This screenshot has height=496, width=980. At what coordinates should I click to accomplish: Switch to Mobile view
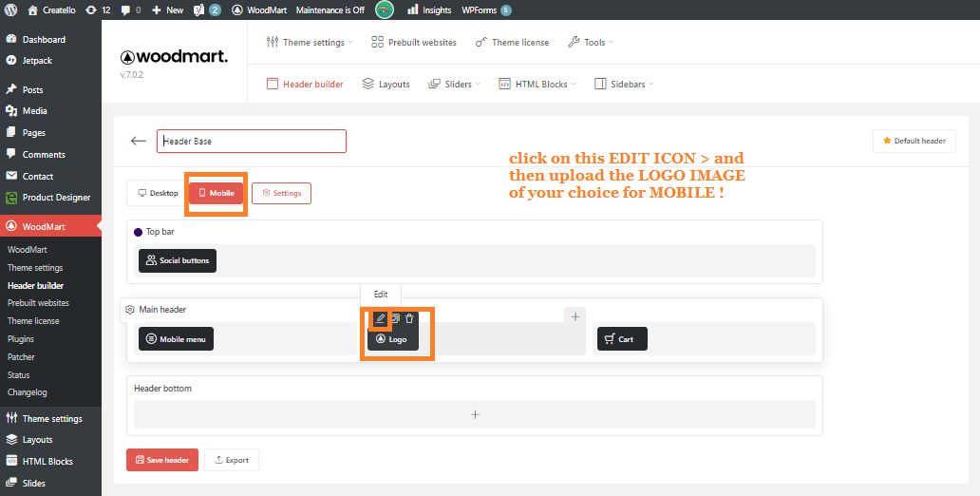[217, 193]
